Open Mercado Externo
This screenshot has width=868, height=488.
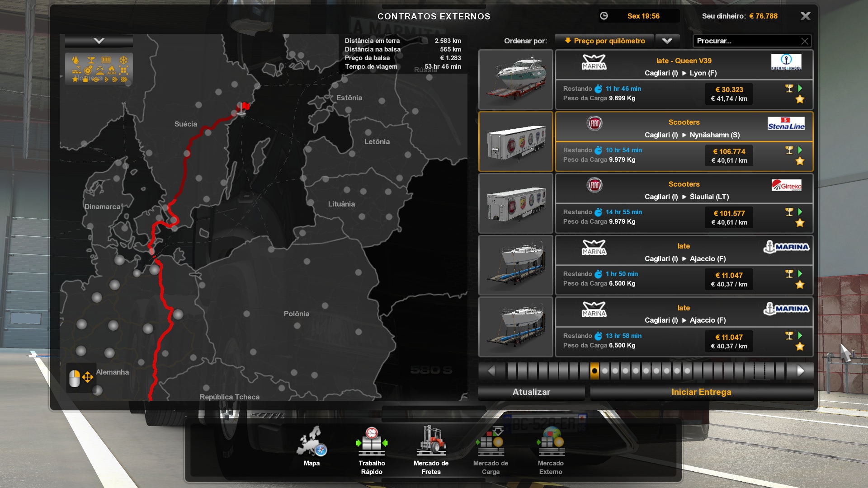551,450
